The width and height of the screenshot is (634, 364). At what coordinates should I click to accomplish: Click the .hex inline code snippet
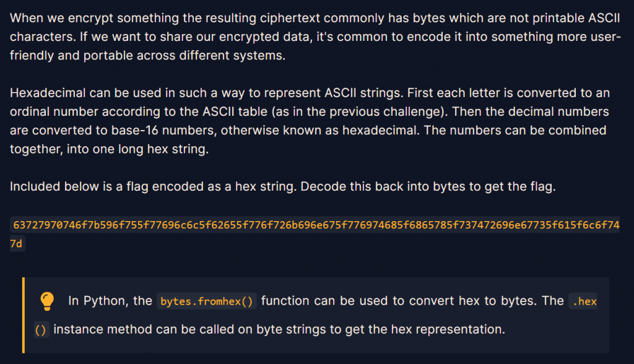tap(584, 301)
